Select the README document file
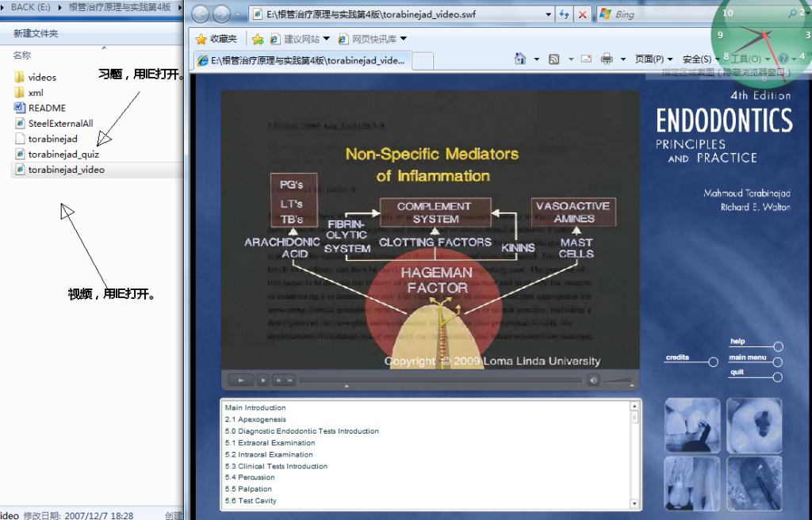This screenshot has height=520, width=812. [x=40, y=108]
